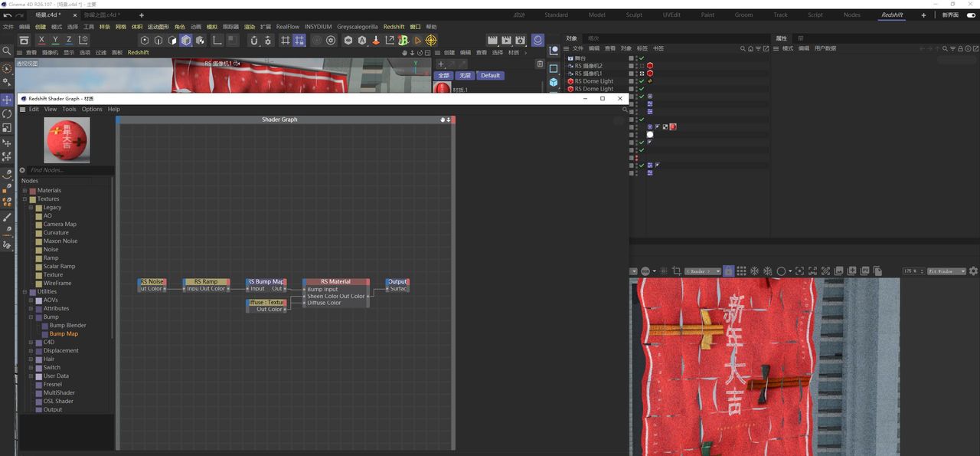Click the crop region icon in render view
980x456 pixels.
tap(677, 271)
